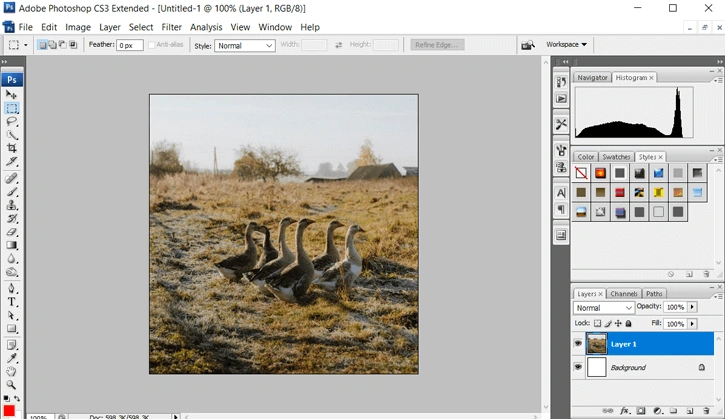Select the Notes tool
The width and height of the screenshot is (725, 419).
(x=12, y=345)
